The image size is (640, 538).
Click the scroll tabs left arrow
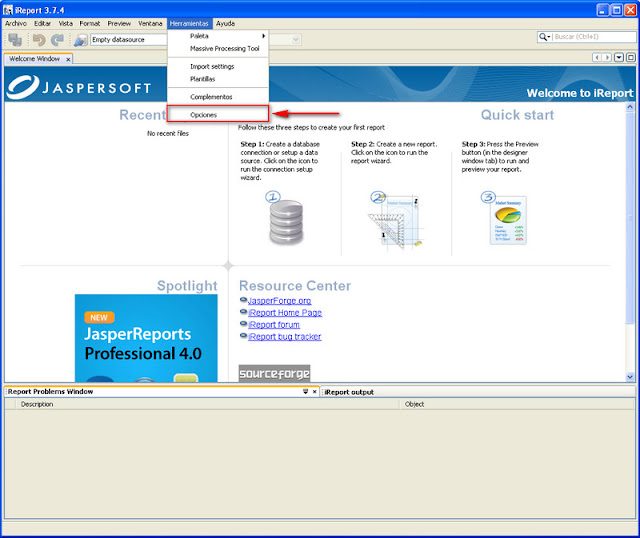597,58
